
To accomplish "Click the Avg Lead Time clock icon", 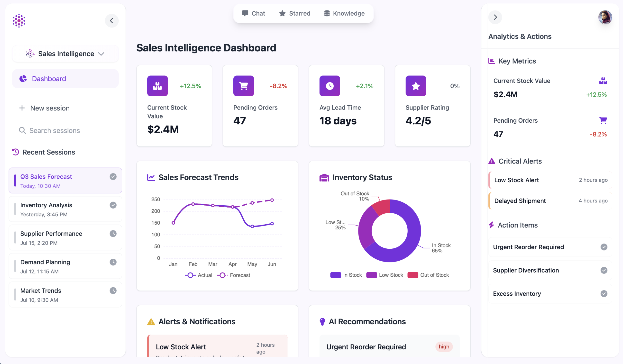I will [x=330, y=86].
